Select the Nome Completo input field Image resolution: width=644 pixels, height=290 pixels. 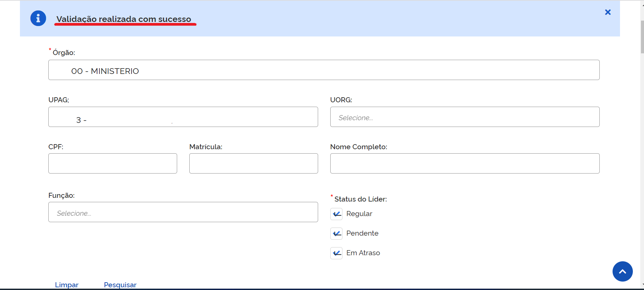click(x=464, y=164)
